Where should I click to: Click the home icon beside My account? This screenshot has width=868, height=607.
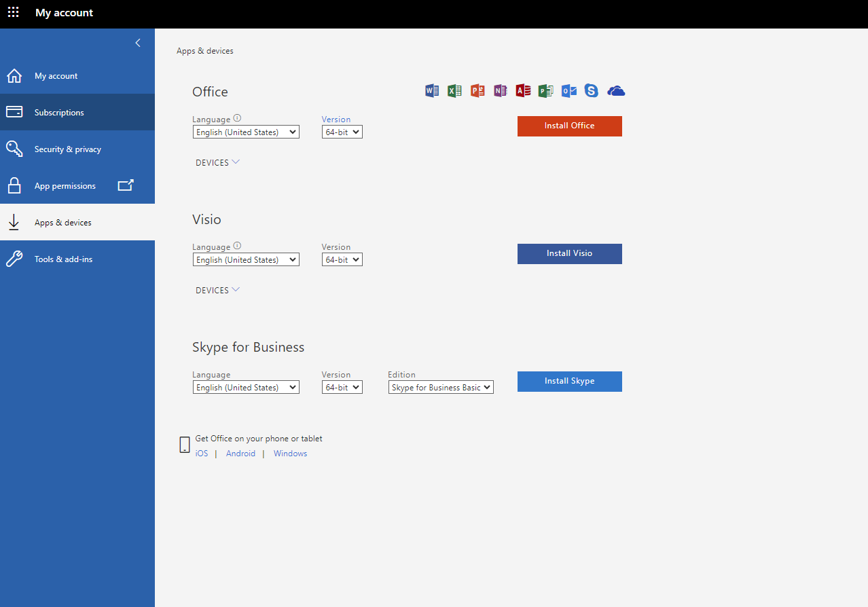(14, 75)
